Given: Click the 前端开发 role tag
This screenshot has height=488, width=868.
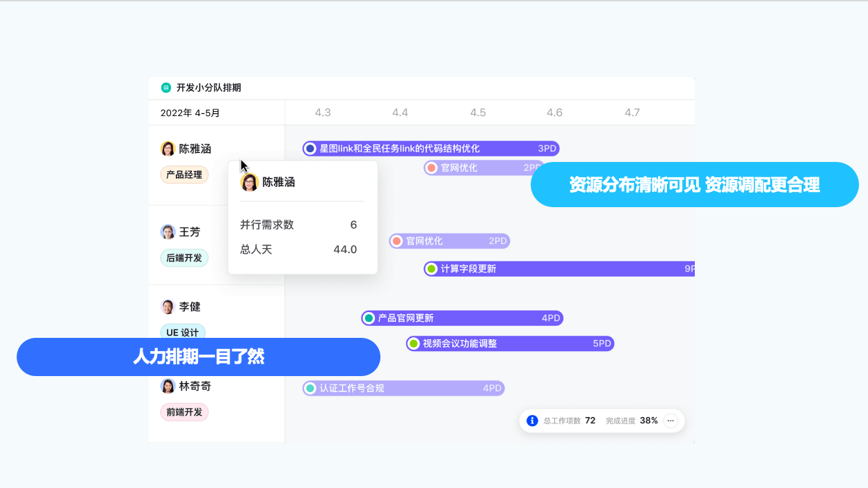Looking at the screenshot, I should click(184, 412).
